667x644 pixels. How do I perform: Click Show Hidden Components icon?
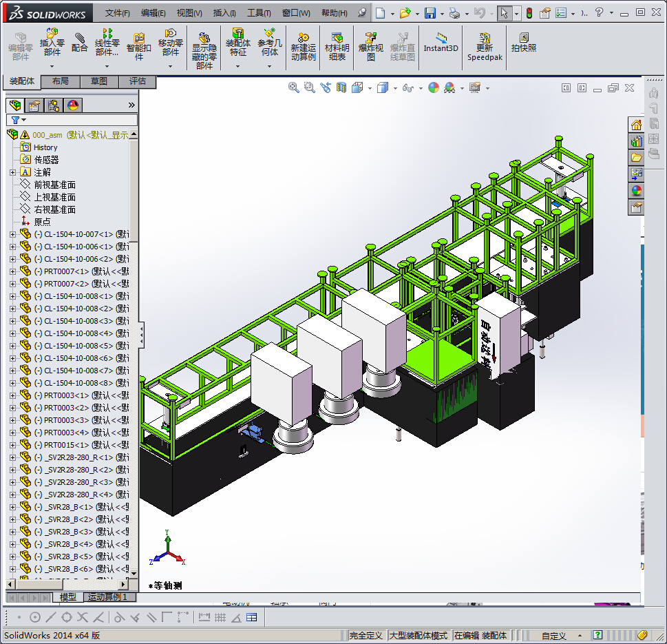pos(204,50)
